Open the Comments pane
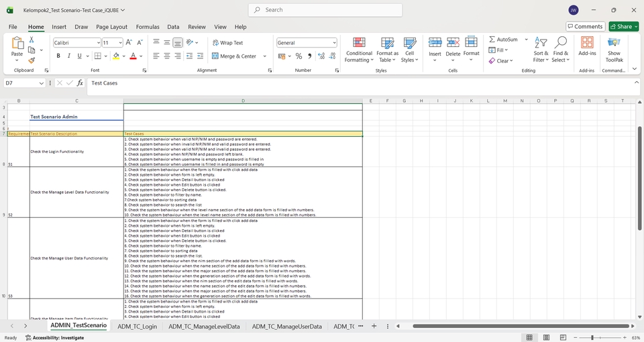Screen dimensions: 644x342 tap(585, 27)
